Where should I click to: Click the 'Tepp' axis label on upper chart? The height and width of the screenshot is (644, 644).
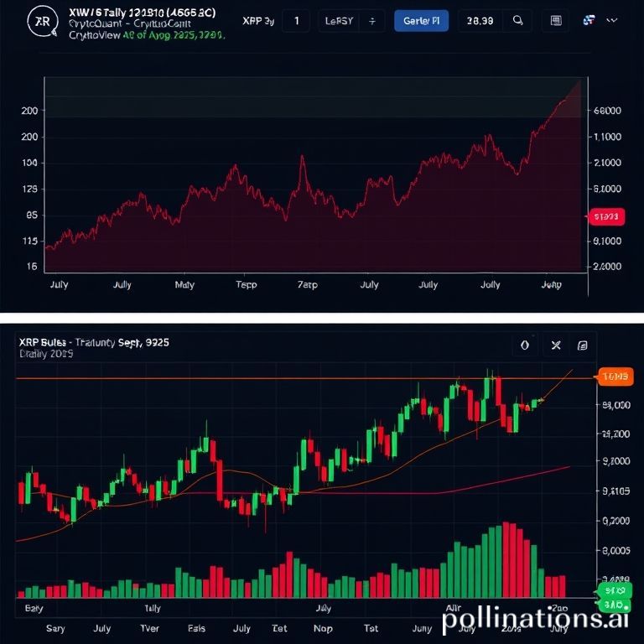pos(246,284)
